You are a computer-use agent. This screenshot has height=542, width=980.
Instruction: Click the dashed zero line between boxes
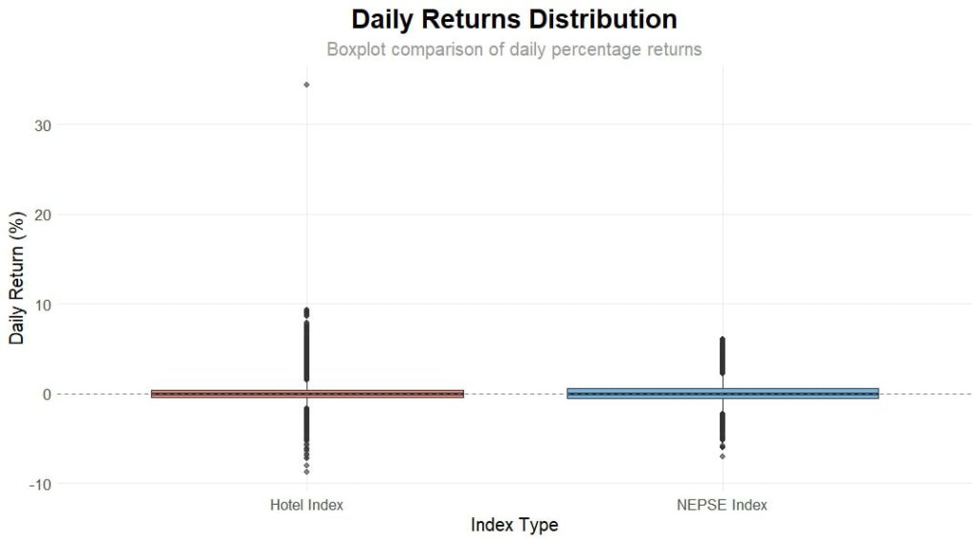(515, 394)
